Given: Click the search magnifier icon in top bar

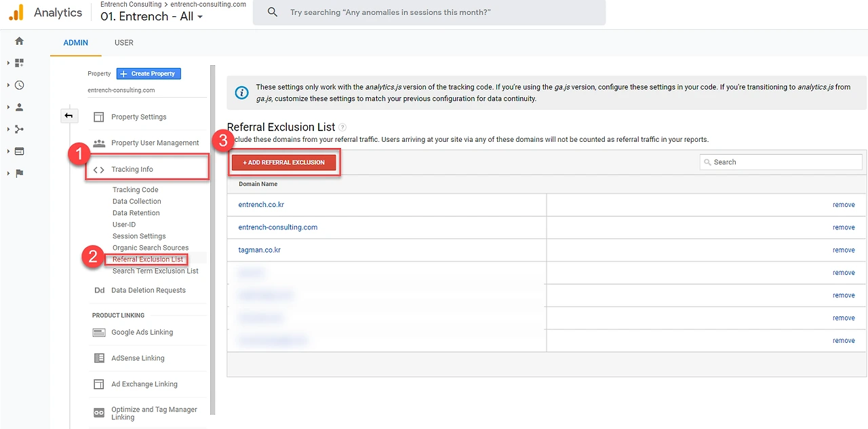Looking at the screenshot, I should click(x=273, y=12).
